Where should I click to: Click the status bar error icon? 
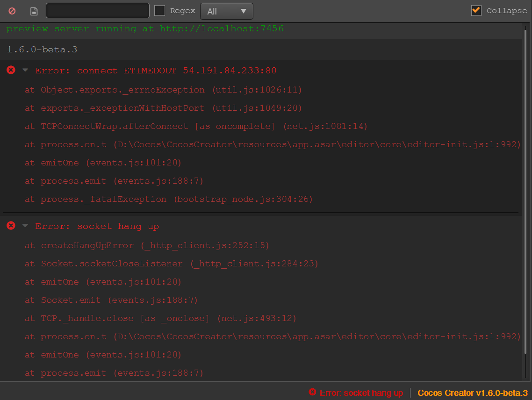coord(312,393)
